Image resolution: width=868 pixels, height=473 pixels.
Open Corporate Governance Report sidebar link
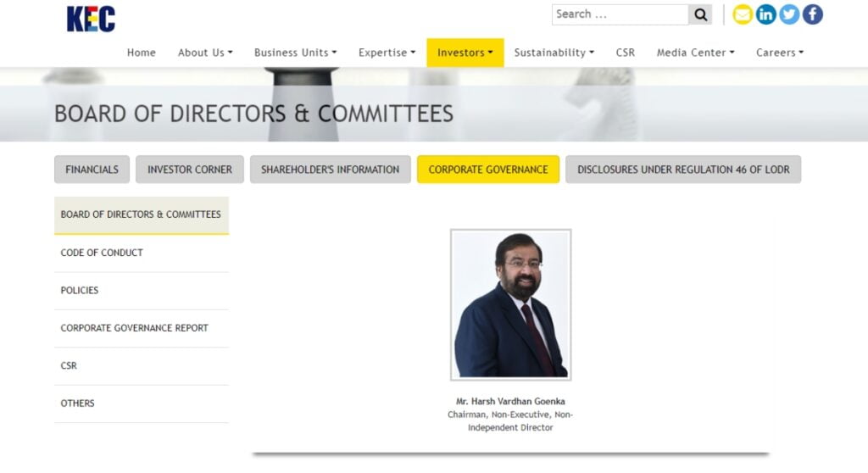(x=142, y=328)
